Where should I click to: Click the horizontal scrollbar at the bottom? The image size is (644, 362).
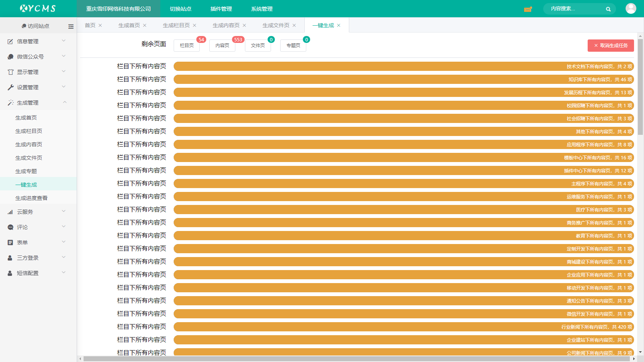point(356,359)
